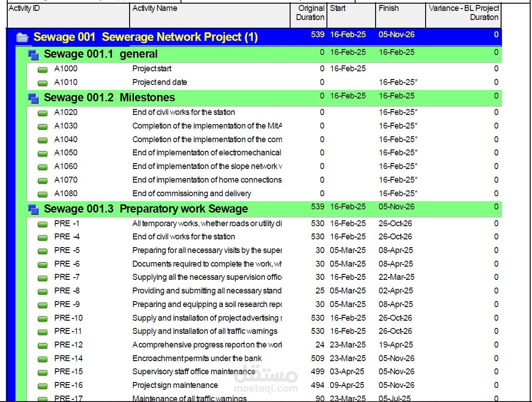Click the 'Project start' activity name

[x=152, y=69]
